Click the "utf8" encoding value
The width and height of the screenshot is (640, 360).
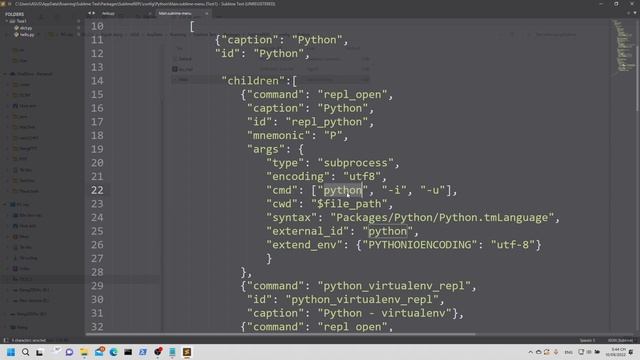[361, 176]
